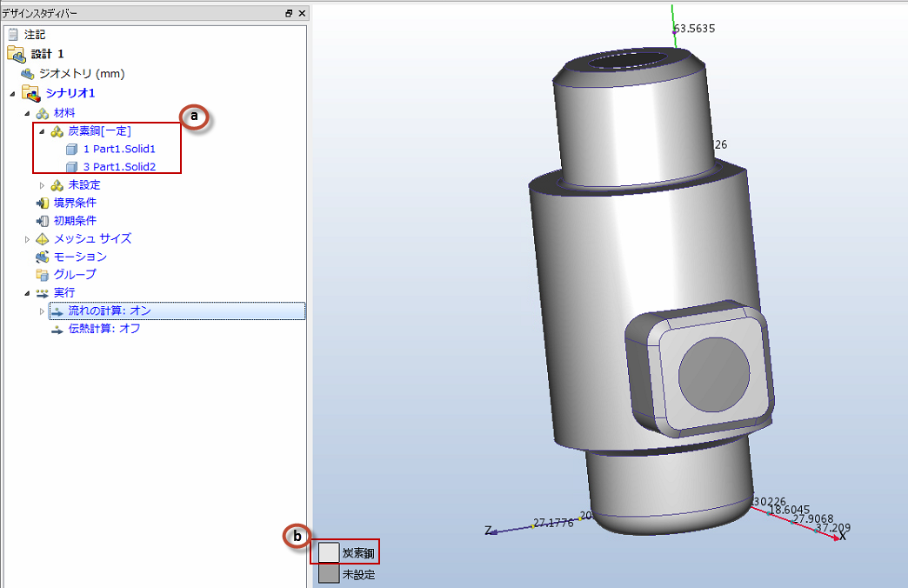The width and height of the screenshot is (908, 588).
Task: Select ジオメトリ (mm) entry
Action: pos(82,74)
